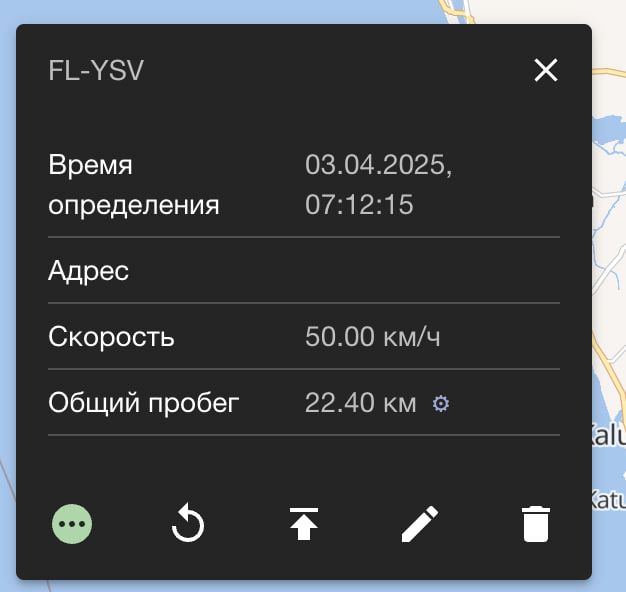Open the total mileage gear settings
Screen dimensions: 626x592
(x=441, y=404)
